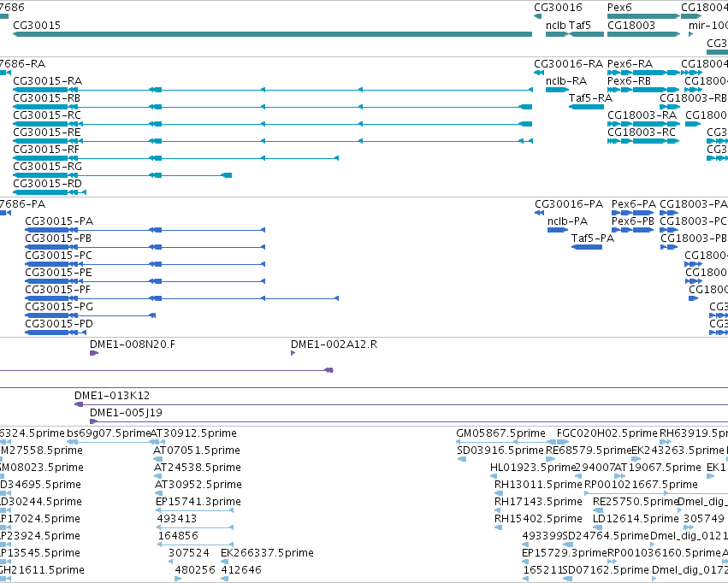Click EST label AT30952.5prime
This screenshot has width=728, height=583.
[198, 486]
